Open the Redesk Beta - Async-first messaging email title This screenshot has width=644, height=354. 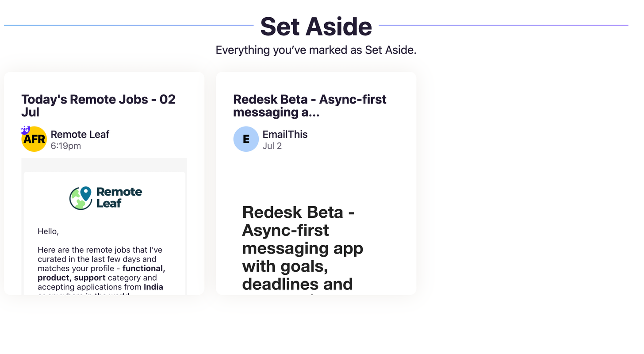[x=310, y=106]
